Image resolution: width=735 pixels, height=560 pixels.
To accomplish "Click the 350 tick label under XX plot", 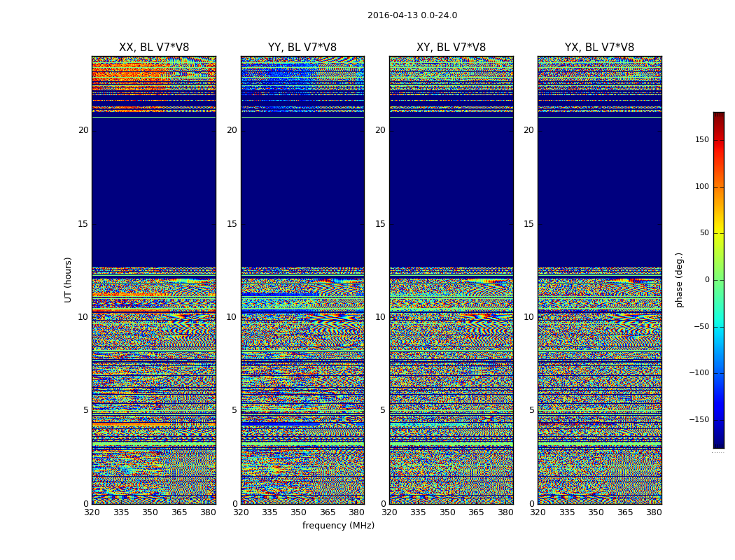I will 150,512.
